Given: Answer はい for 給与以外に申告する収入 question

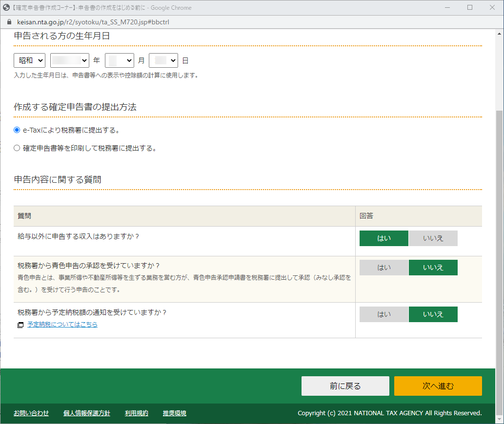Looking at the screenshot, I should pyautogui.click(x=384, y=238).
